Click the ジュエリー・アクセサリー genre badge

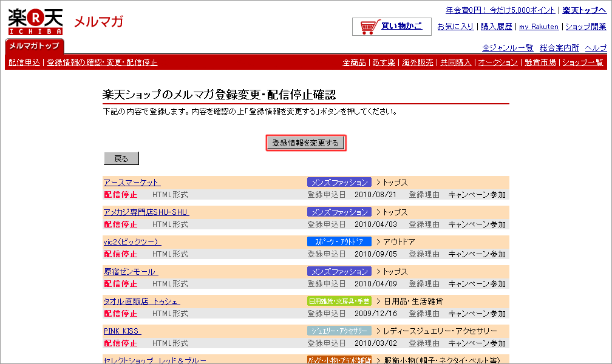pyautogui.click(x=339, y=331)
